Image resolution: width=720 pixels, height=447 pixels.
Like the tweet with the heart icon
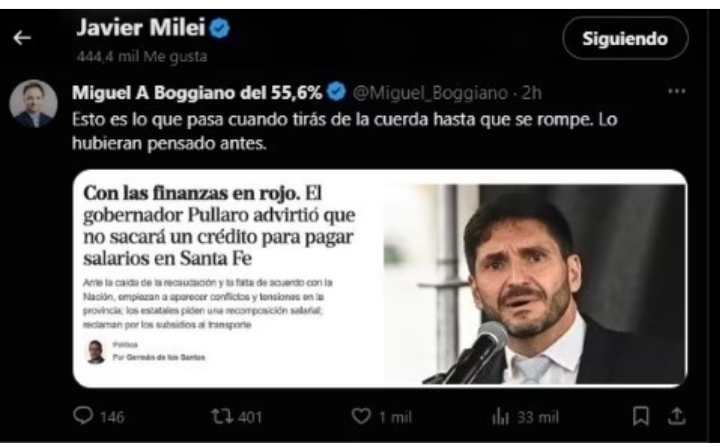tap(361, 416)
